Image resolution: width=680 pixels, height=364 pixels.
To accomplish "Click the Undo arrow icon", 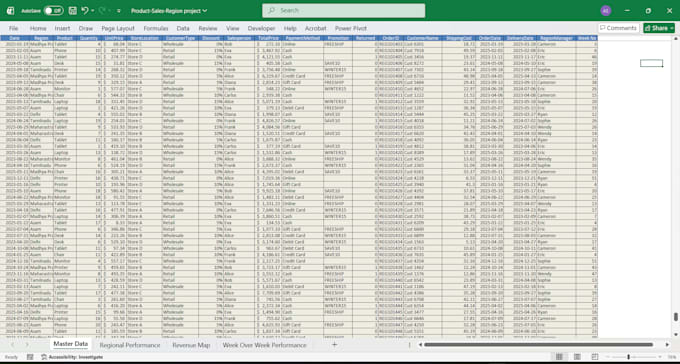I will (x=85, y=10).
